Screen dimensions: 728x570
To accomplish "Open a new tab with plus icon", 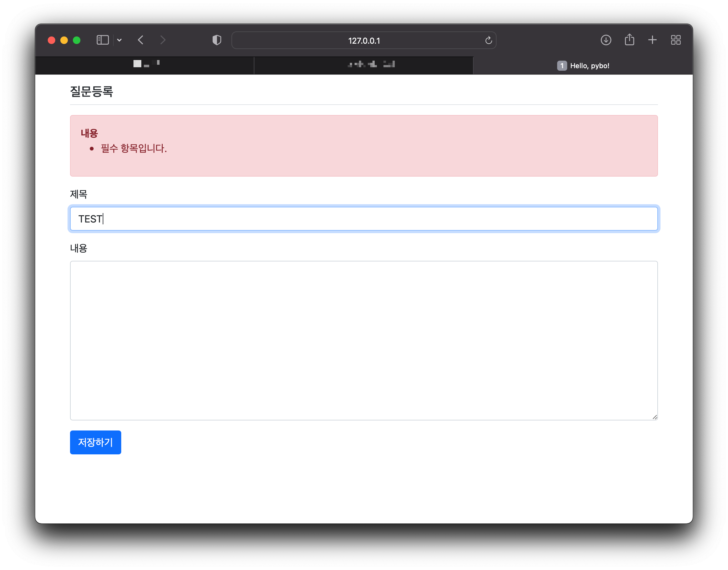I will click(x=652, y=40).
